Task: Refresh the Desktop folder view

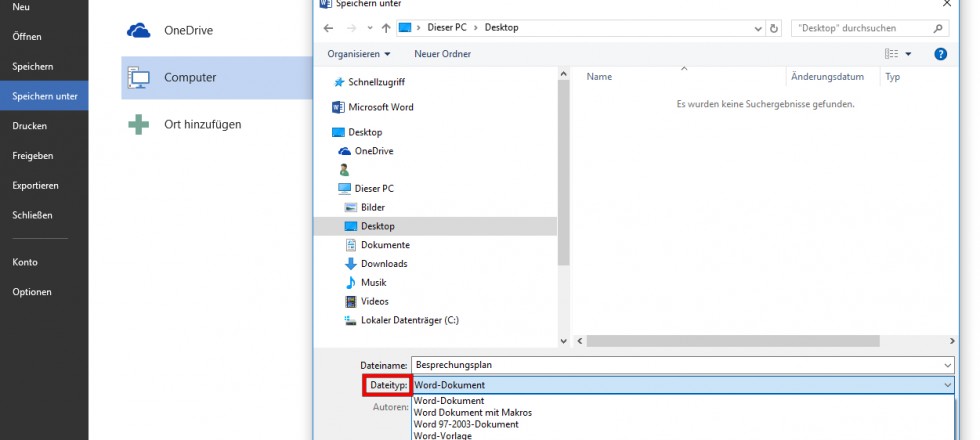Action: point(774,28)
